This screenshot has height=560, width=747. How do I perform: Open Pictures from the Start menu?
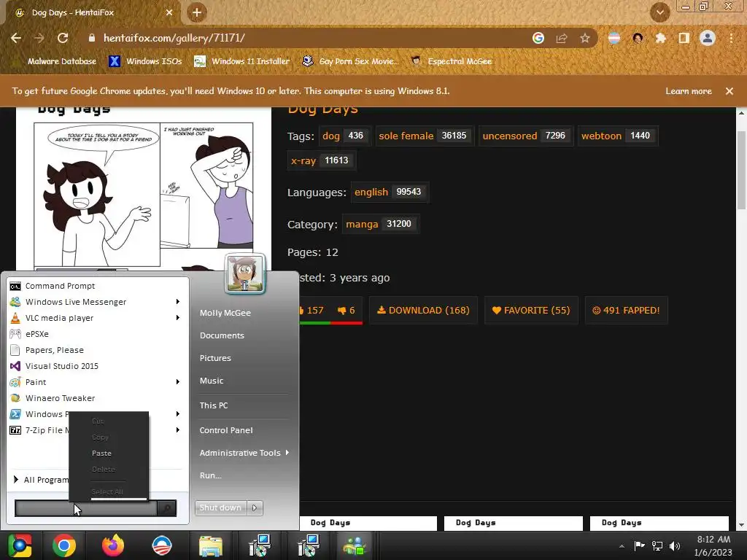215,358
